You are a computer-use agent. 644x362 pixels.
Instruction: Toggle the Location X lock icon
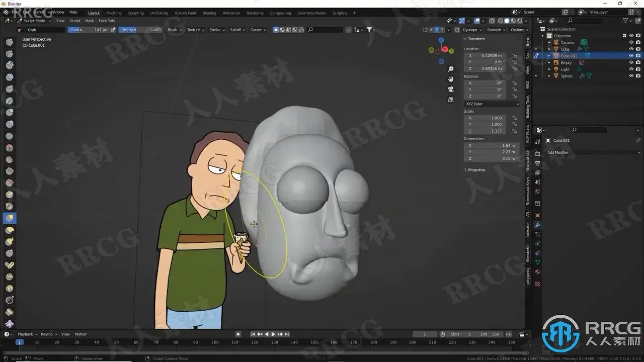515,55
